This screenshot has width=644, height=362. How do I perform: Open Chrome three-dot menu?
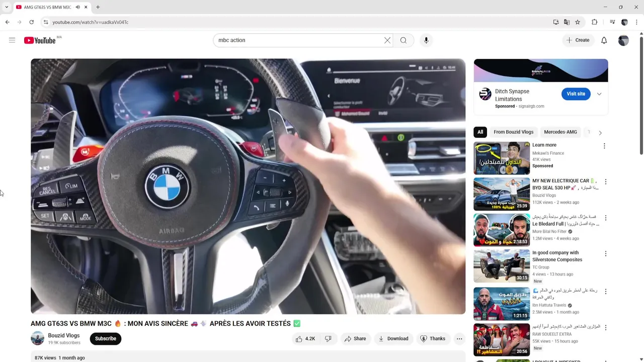(637, 22)
